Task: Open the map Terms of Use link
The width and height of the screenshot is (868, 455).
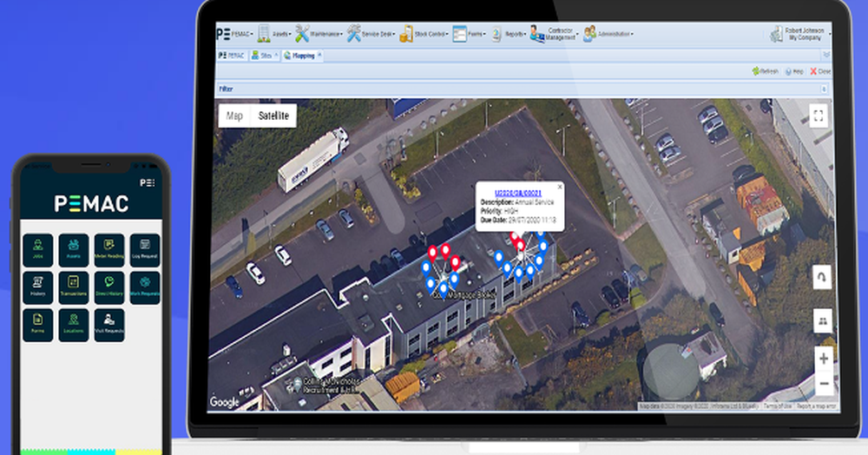Action: coord(777,406)
